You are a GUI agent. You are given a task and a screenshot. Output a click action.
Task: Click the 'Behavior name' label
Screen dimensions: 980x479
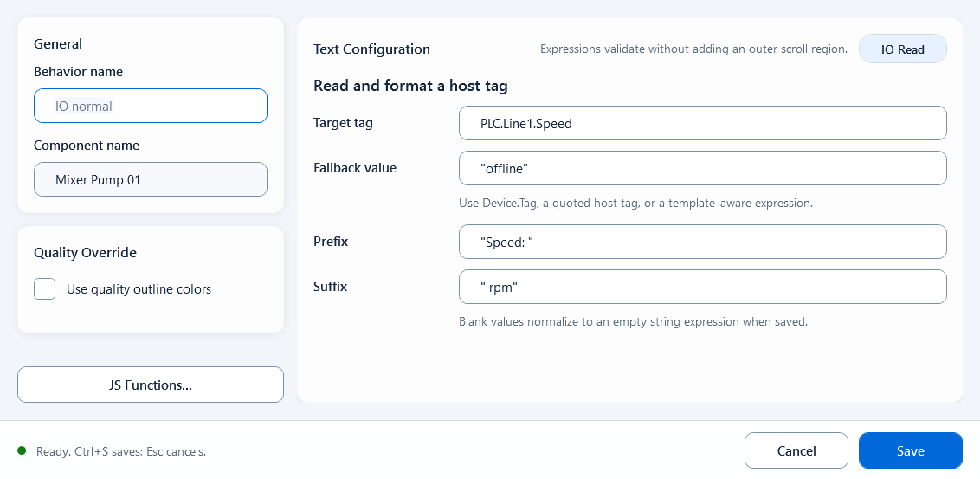pyautogui.click(x=78, y=72)
